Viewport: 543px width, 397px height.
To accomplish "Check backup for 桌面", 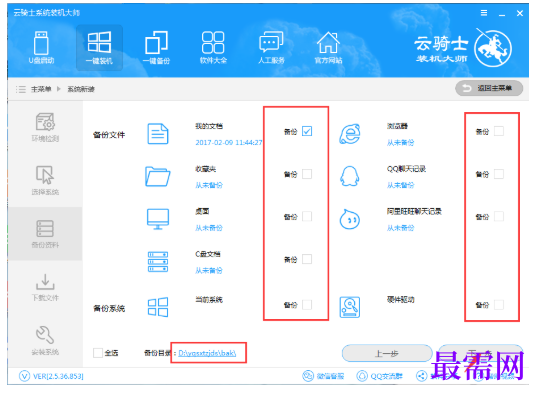I will (x=307, y=217).
